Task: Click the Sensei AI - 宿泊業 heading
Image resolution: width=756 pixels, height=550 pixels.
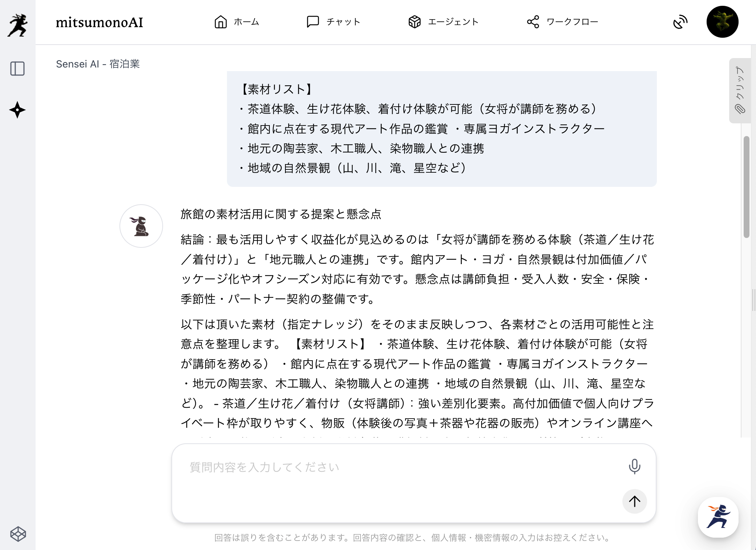Action: point(98,64)
